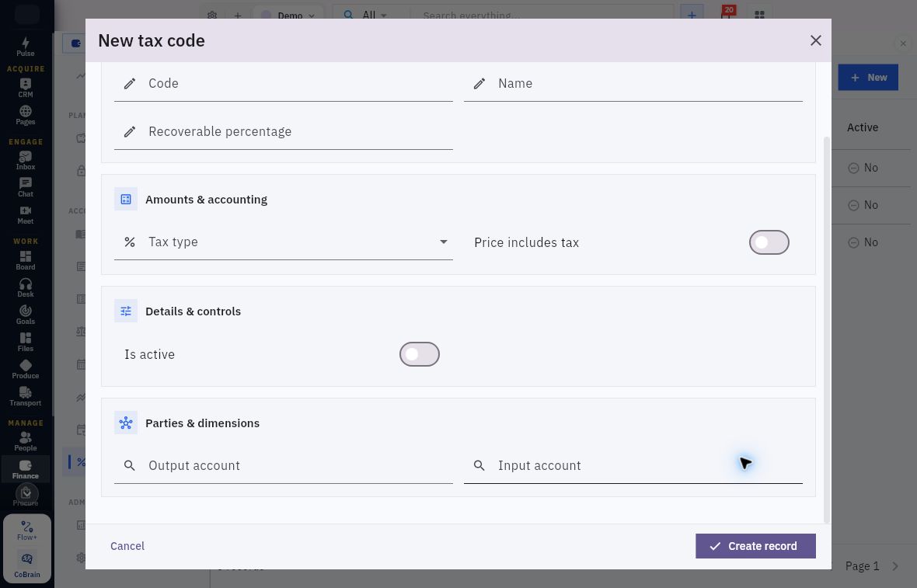
Task: Click the Amounts & accounting section icon
Action: pos(126,200)
